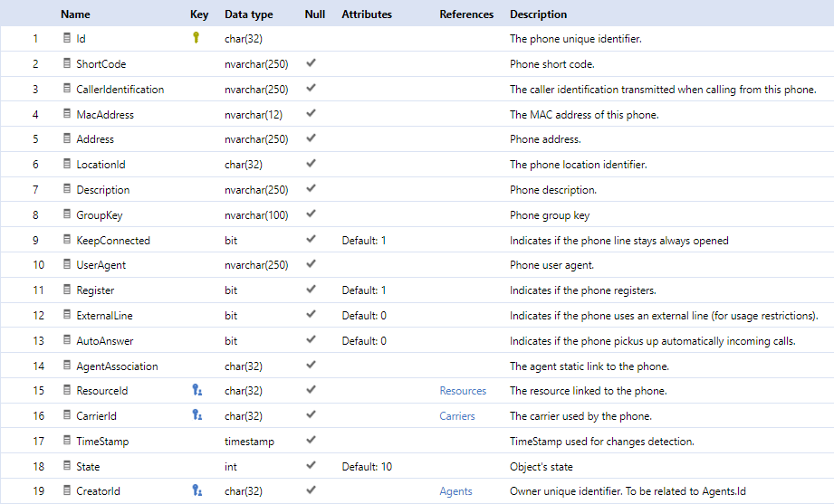The height and width of the screenshot is (504, 834).
Task: Click Default: 1 attribute on Register row
Action: coord(364,290)
